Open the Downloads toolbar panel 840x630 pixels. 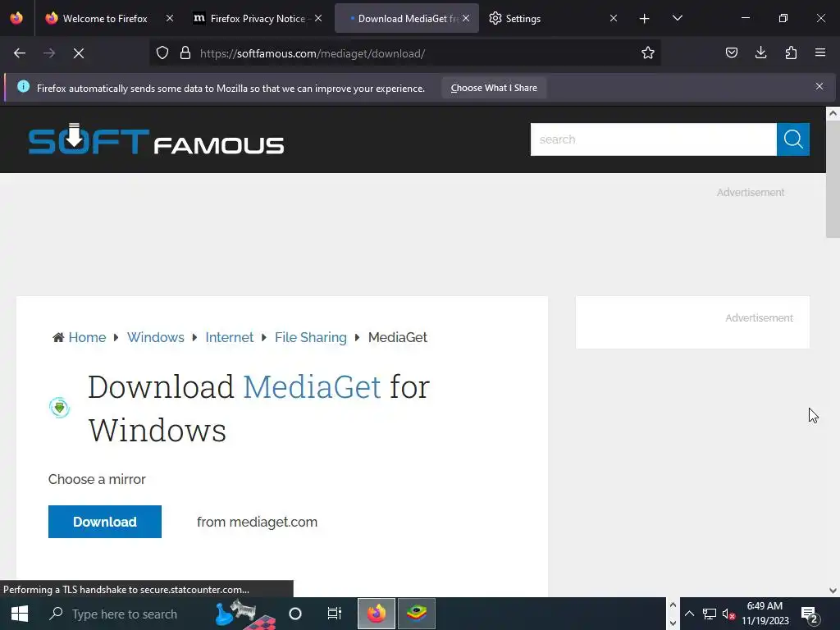click(x=760, y=53)
